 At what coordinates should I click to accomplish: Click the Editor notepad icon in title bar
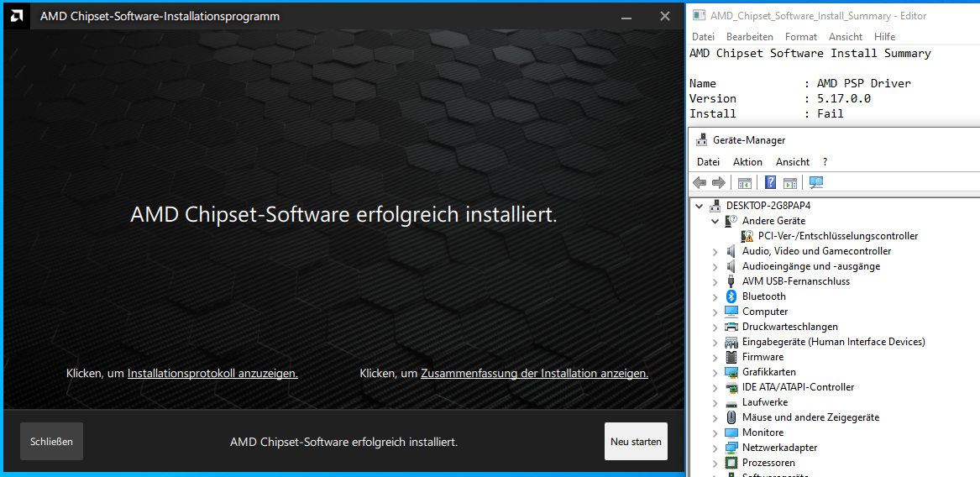click(700, 16)
